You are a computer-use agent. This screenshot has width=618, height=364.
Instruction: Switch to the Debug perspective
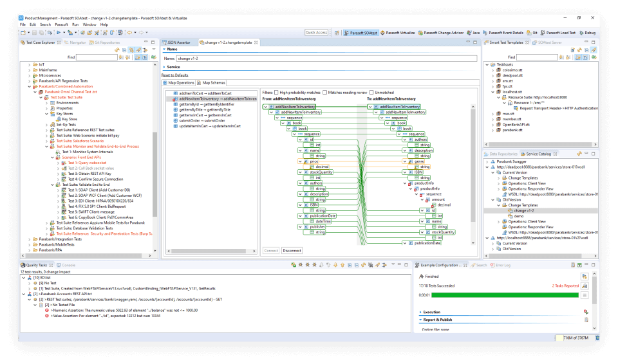[x=587, y=33]
